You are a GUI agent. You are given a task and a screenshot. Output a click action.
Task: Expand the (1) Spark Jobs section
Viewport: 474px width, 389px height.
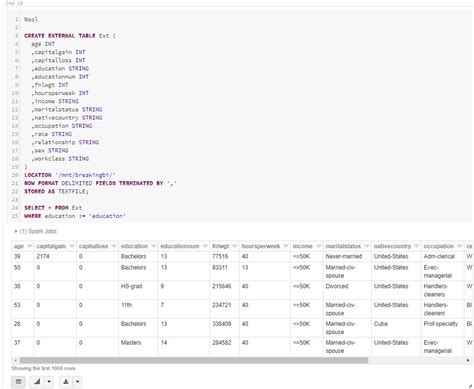(x=35, y=231)
